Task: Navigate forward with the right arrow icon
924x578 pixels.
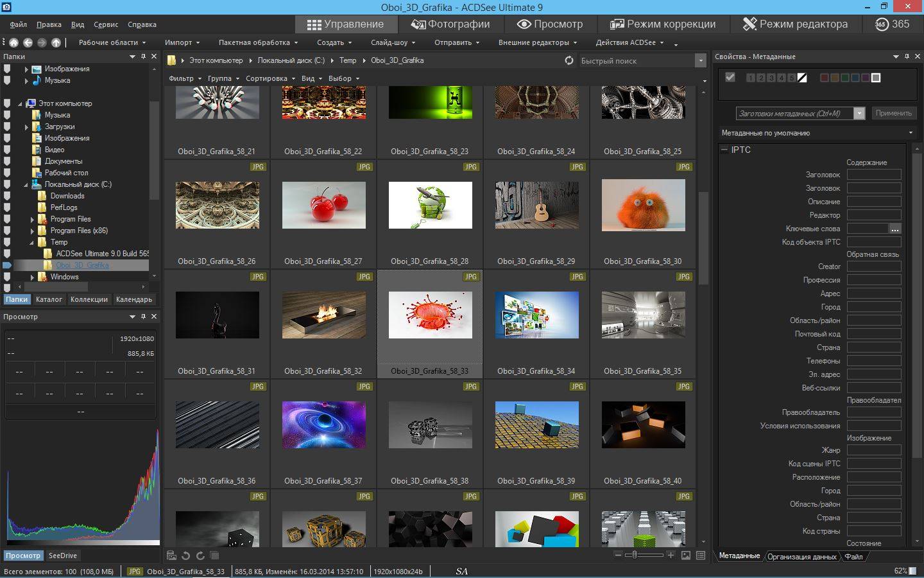Action: coord(42,42)
